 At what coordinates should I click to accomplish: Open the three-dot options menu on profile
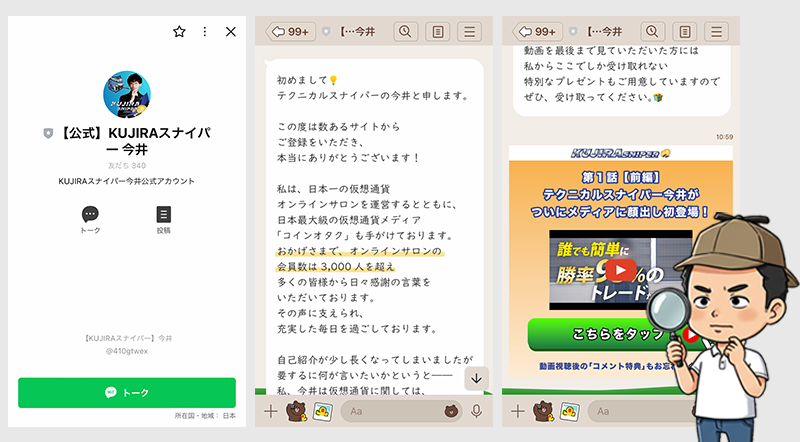[205, 32]
